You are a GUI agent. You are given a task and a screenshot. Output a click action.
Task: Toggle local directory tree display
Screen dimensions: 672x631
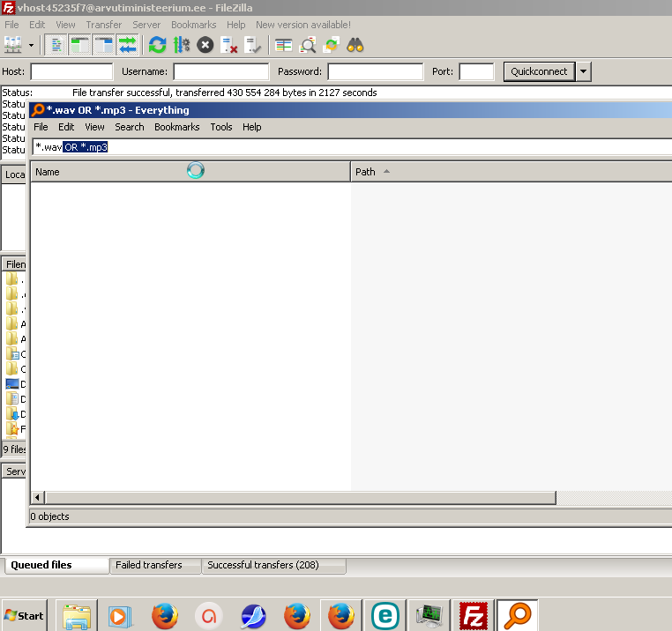coord(79,45)
